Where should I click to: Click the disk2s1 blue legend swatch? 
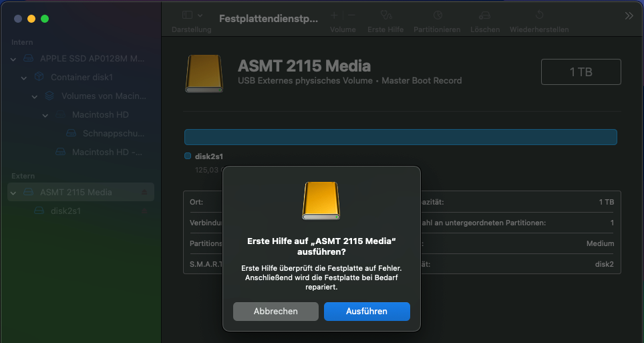[188, 156]
